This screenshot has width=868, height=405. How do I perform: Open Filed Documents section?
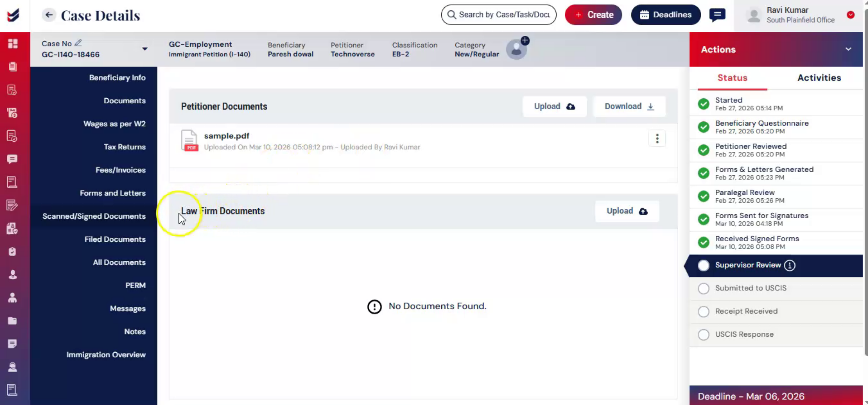115,239
